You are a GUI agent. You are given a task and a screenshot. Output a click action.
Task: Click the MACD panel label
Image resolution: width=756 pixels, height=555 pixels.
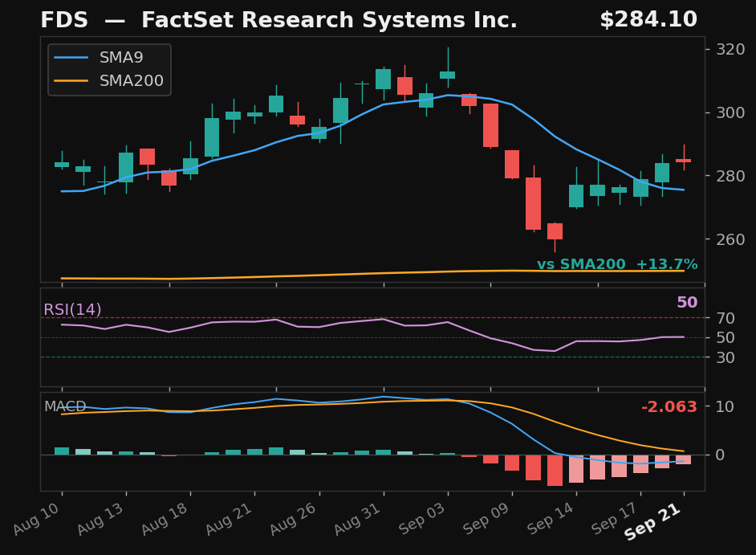65,406
